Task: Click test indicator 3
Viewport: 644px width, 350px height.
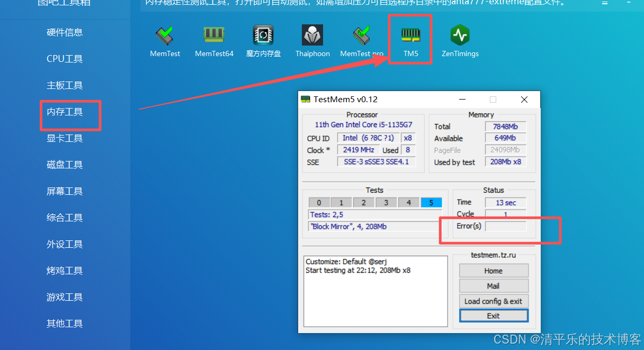Action: 386,202
